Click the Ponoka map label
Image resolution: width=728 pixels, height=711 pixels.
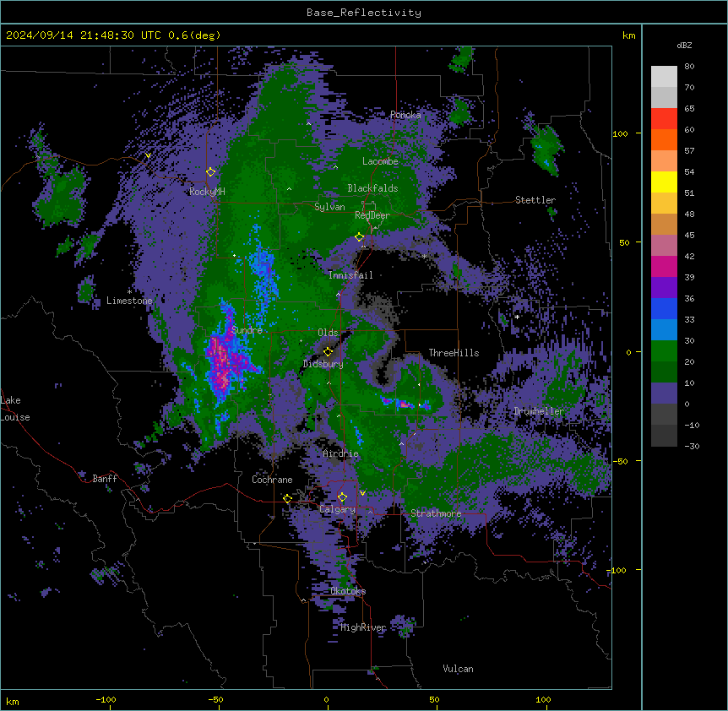[405, 115]
